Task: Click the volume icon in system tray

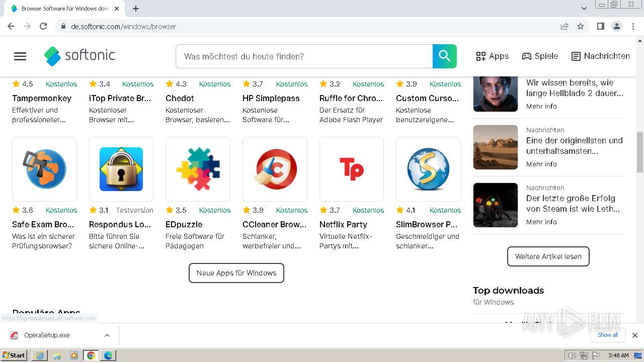Action: pos(572,355)
